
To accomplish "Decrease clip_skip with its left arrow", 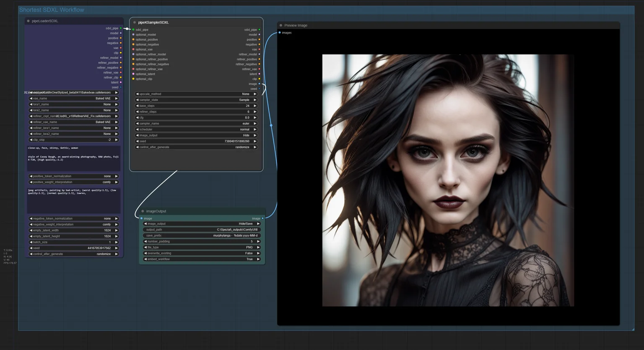I will click(31, 140).
